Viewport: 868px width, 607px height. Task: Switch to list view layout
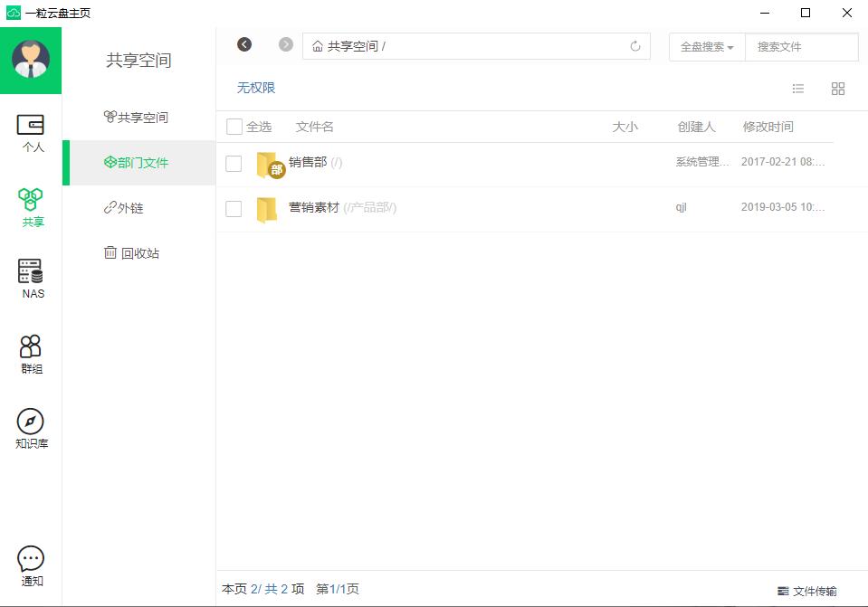click(x=797, y=88)
